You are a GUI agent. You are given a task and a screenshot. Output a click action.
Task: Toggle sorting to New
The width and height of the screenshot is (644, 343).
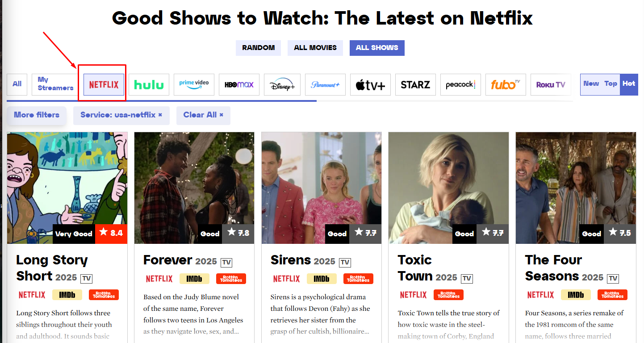(591, 84)
